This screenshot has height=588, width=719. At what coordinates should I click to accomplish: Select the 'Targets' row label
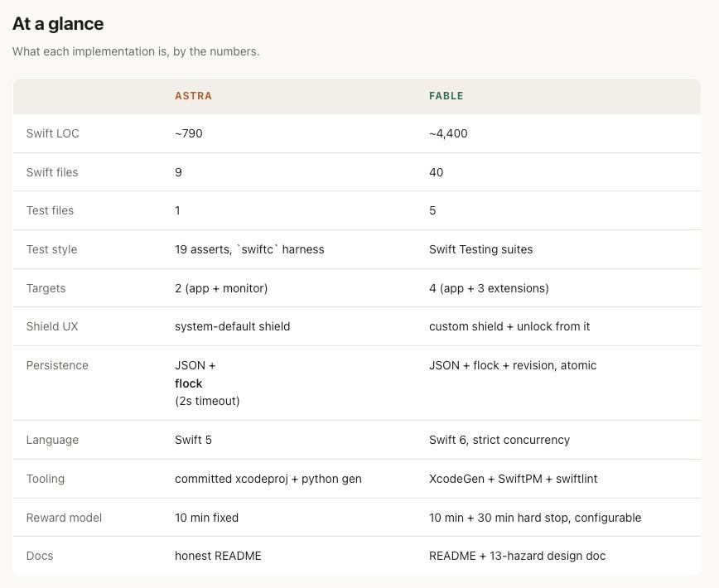coord(46,288)
